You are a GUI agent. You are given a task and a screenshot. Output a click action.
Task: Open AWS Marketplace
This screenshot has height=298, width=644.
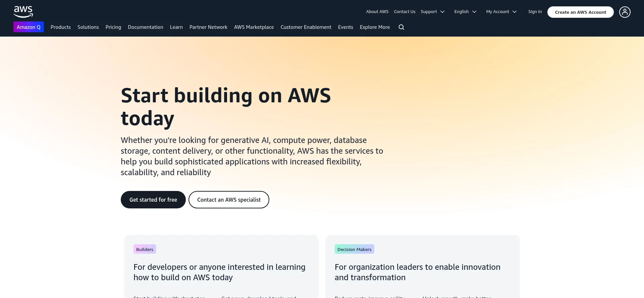pyautogui.click(x=254, y=27)
